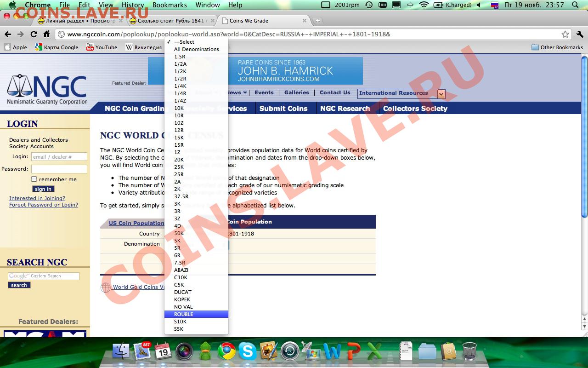Open Spotlight search magnifier in menu bar
Screen dimensions: 588x368
point(575,5)
